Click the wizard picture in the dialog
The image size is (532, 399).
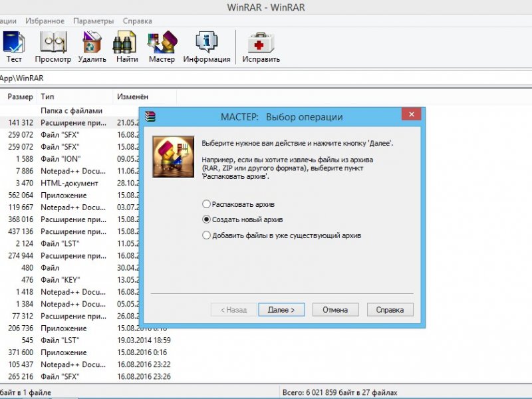pyautogui.click(x=173, y=156)
